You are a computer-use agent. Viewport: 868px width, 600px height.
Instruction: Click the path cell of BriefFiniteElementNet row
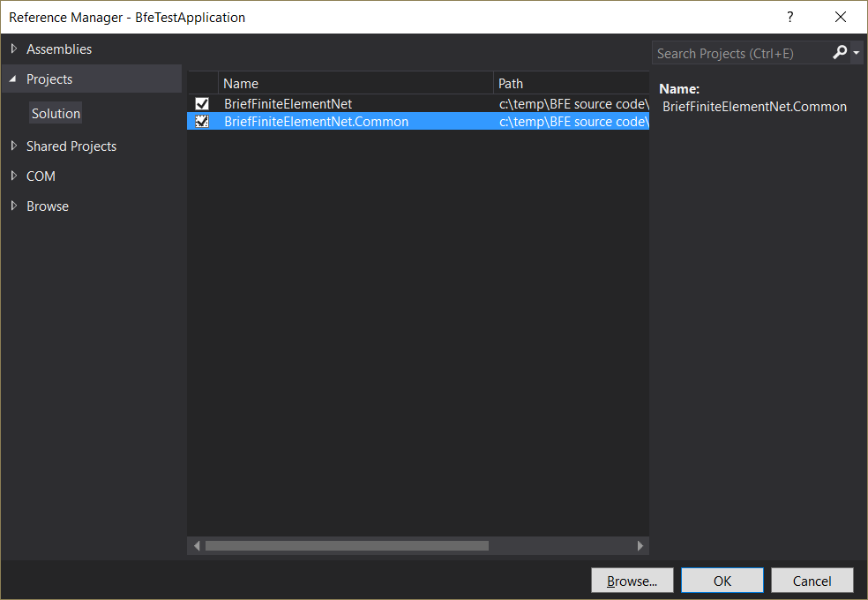click(573, 103)
